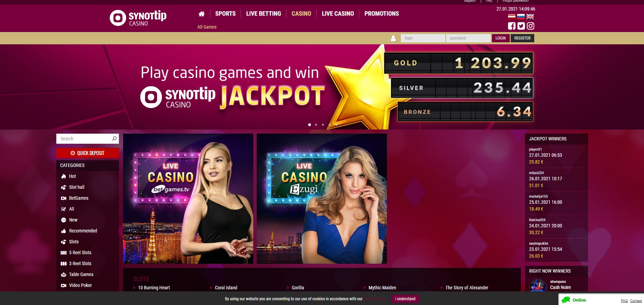This screenshot has height=305, width=644.
Task: Click the Quick Deposit button
Action: [88, 153]
